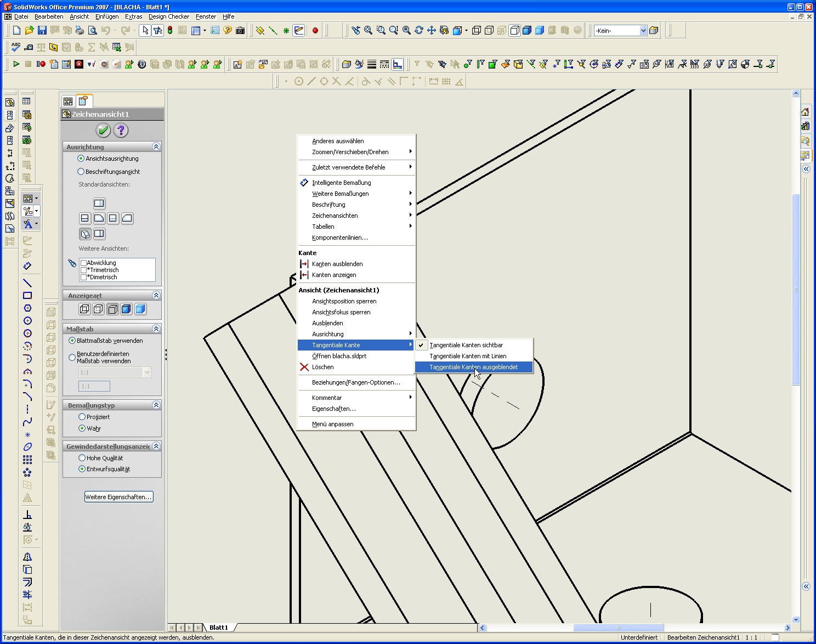This screenshot has width=816, height=644.
Task: Choose the Projiziert dimension type option
Action: [82, 417]
